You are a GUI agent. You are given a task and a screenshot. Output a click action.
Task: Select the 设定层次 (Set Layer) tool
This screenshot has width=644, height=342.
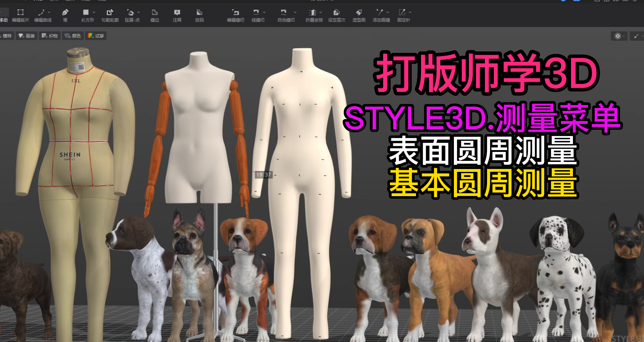pyautogui.click(x=337, y=16)
